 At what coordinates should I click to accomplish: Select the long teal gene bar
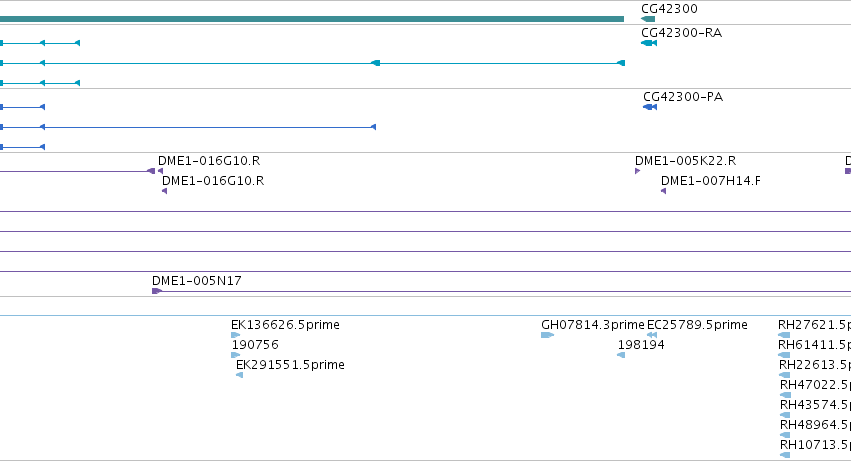click(x=312, y=19)
